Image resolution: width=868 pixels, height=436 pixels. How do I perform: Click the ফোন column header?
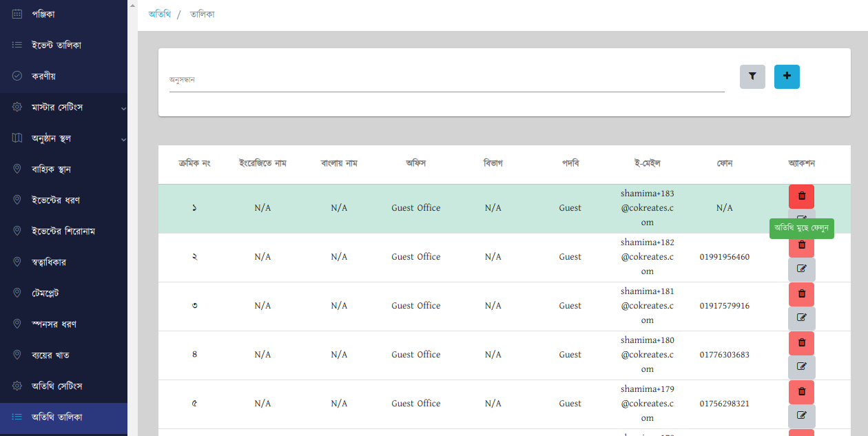(x=725, y=164)
